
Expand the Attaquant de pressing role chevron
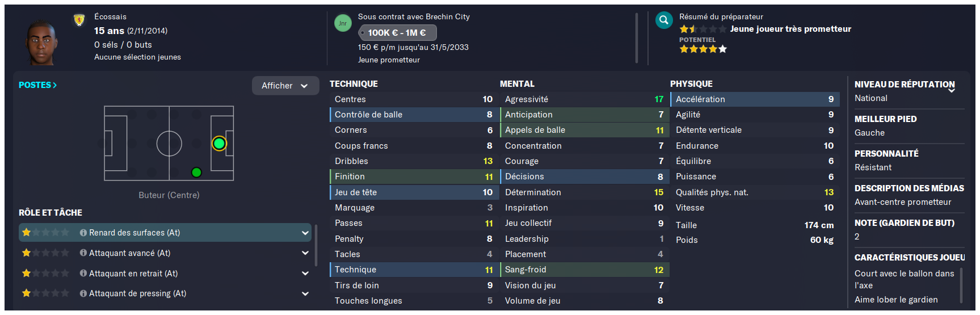(305, 293)
